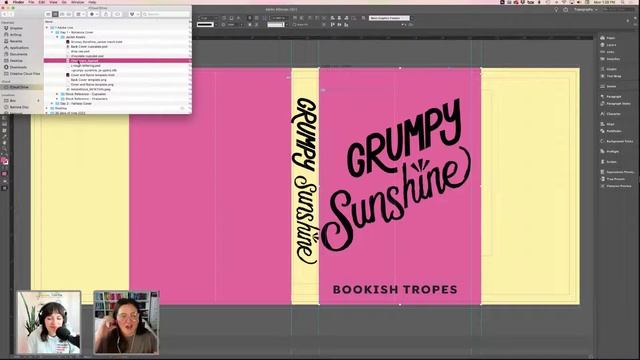This screenshot has width=640, height=360.
Task: Open the View menu
Action: click(53, 2)
